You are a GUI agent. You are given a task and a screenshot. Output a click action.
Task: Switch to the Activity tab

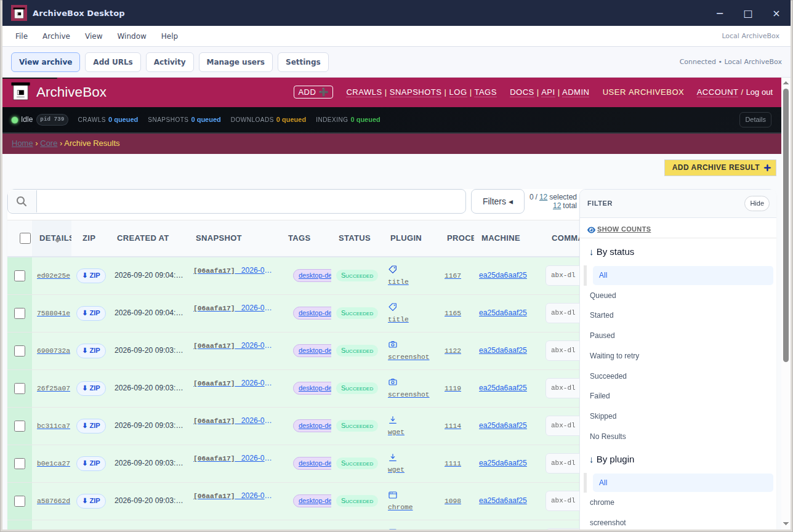click(x=169, y=62)
